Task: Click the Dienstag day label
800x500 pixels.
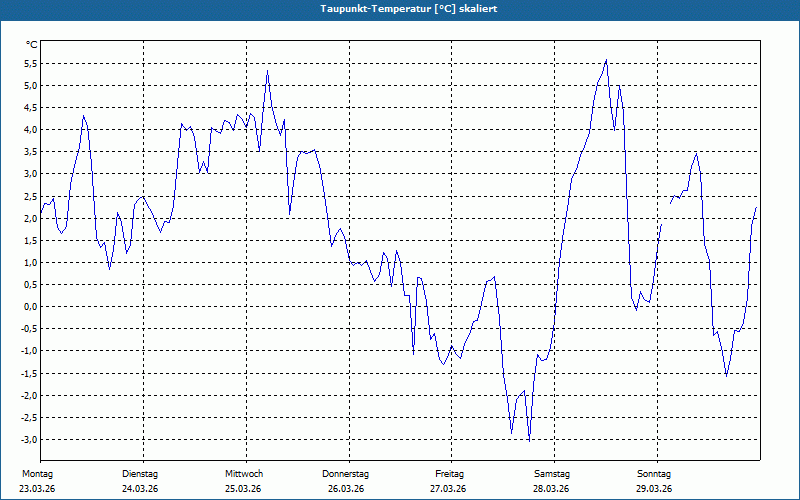Action: [x=140, y=474]
